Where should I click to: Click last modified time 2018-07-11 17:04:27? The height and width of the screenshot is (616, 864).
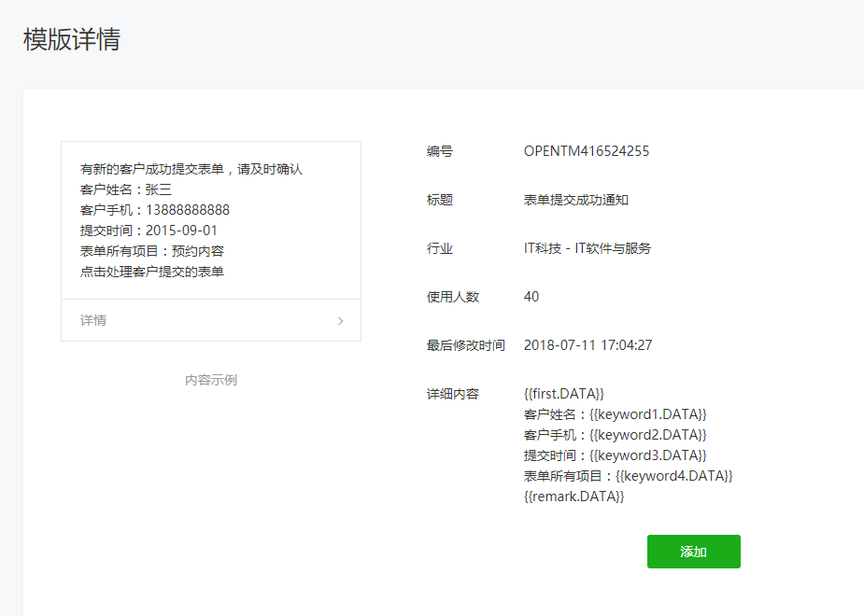pos(588,345)
